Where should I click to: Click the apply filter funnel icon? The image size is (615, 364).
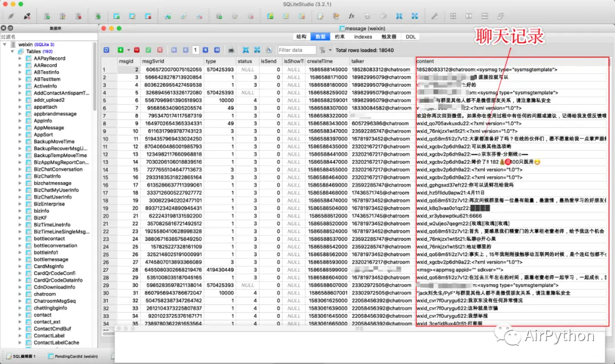point(322,50)
